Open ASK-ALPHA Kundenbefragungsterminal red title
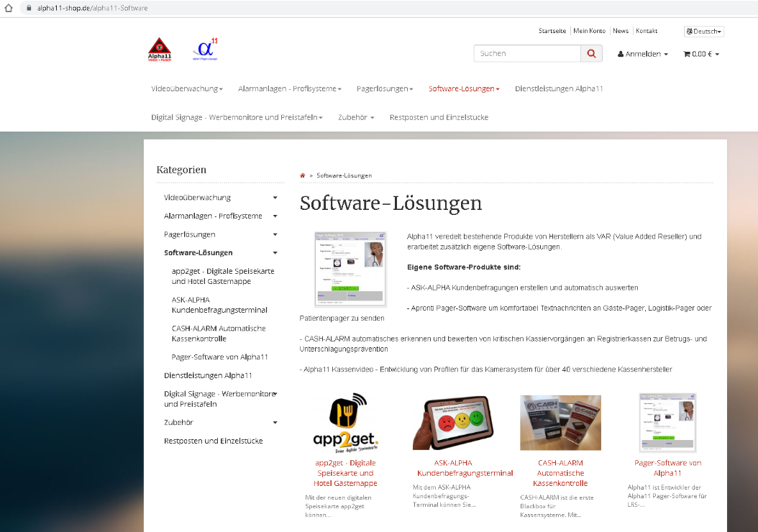This screenshot has height=532, width=758. pyautogui.click(x=465, y=468)
